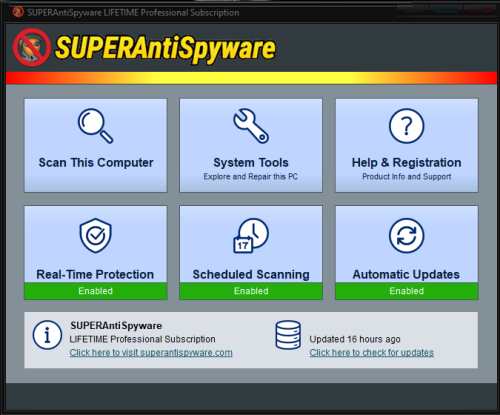Click the circular arrows update icon

click(x=407, y=236)
